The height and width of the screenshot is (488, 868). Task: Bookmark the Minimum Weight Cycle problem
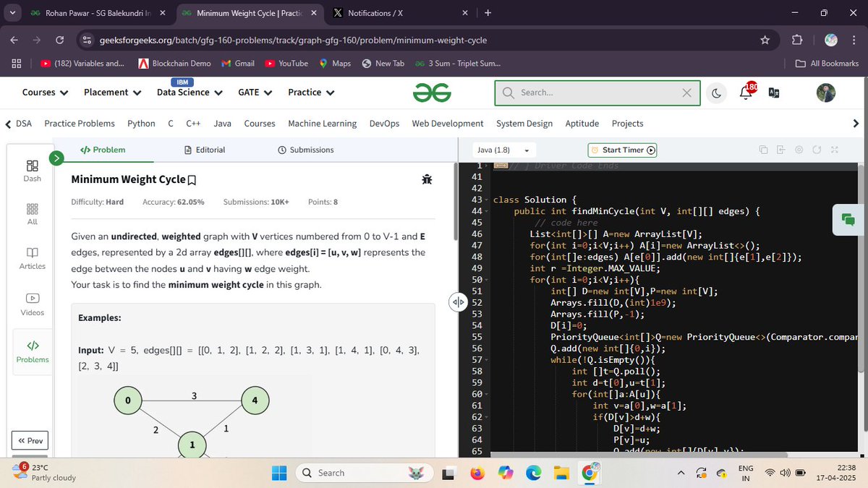click(x=192, y=179)
